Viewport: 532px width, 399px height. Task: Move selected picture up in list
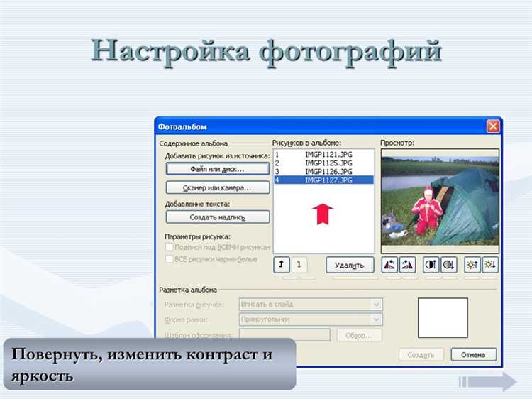282,265
